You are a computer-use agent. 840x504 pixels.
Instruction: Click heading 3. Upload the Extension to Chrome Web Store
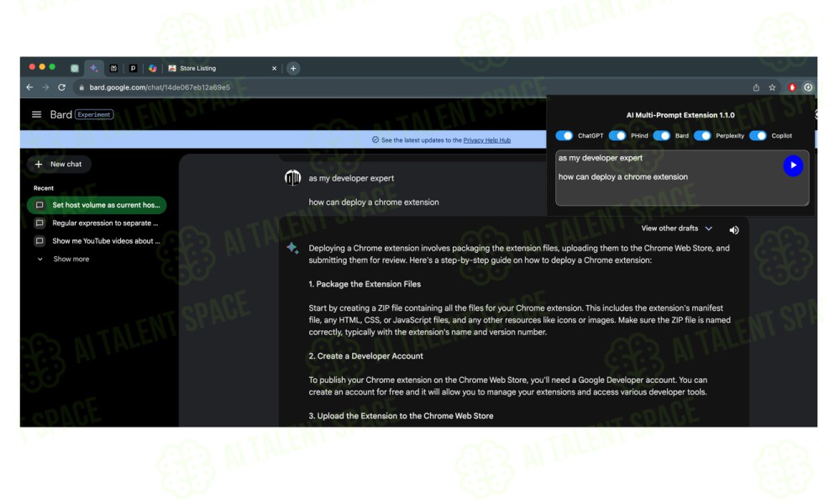pos(401,416)
